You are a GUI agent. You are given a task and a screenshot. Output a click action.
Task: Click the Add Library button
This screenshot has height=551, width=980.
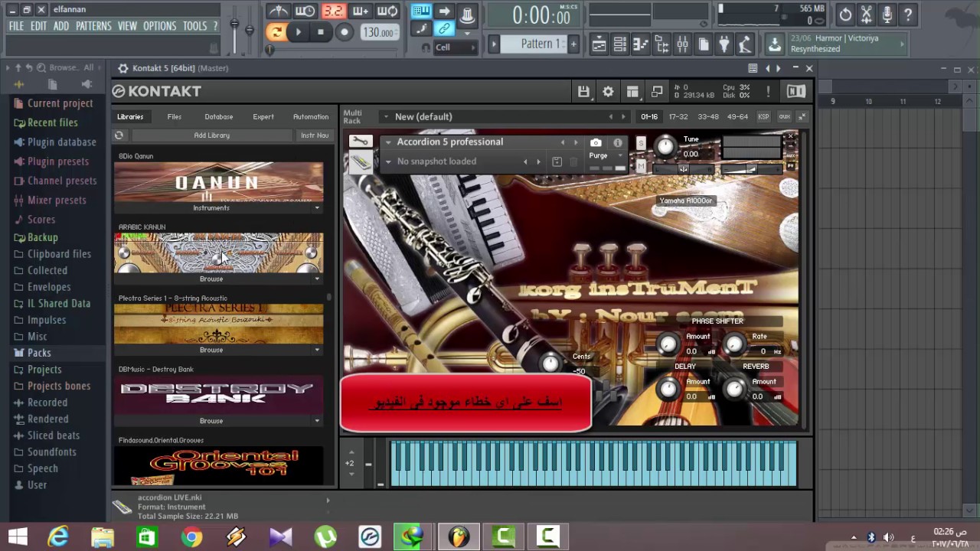click(212, 135)
